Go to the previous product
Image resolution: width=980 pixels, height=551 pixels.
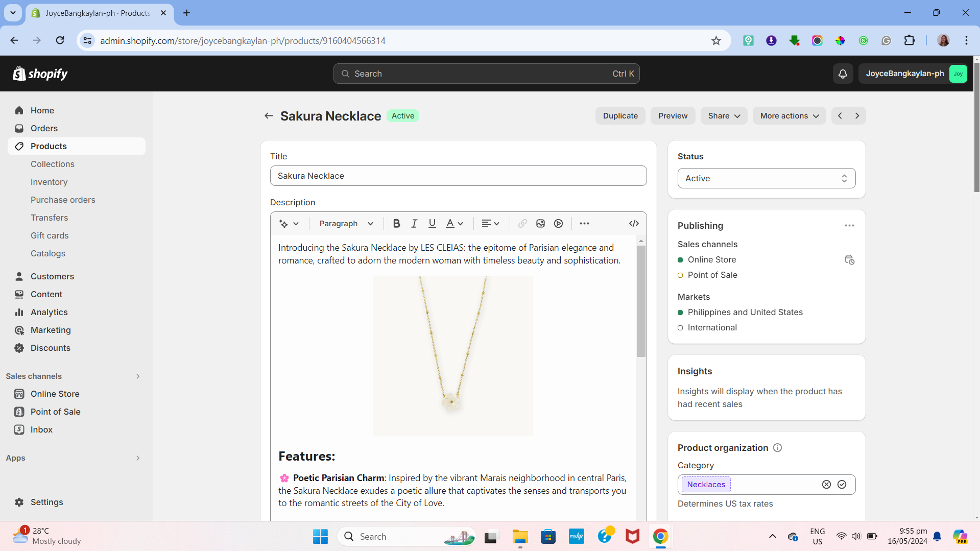coord(840,116)
